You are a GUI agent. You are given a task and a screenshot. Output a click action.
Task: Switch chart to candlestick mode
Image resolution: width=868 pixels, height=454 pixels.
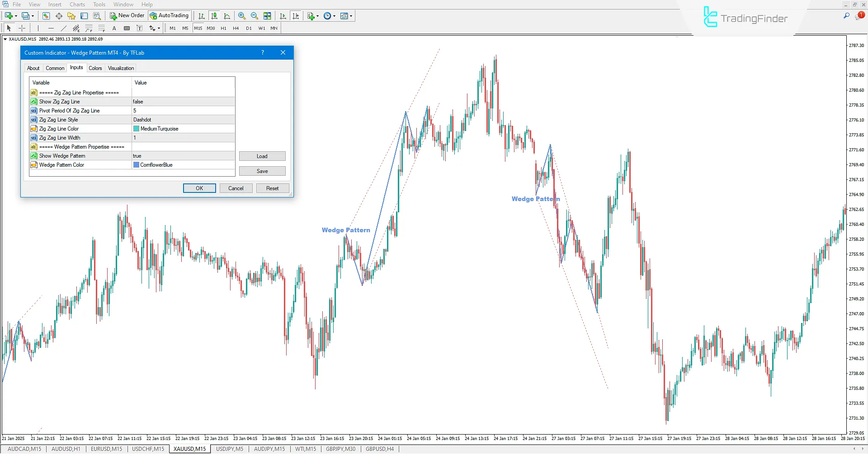(214, 15)
